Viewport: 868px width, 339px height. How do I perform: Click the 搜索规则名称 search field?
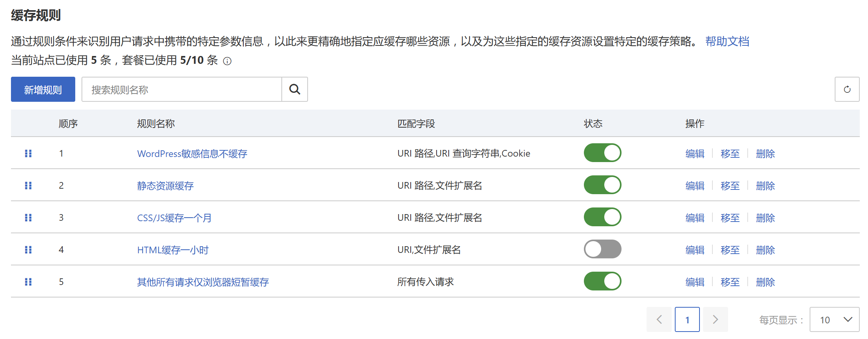[182, 90]
